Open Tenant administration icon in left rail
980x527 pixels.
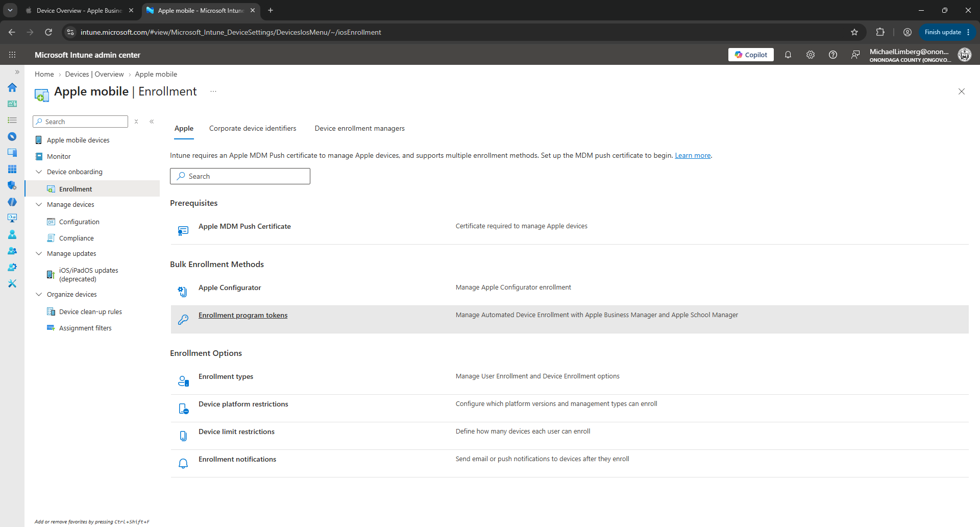12,267
